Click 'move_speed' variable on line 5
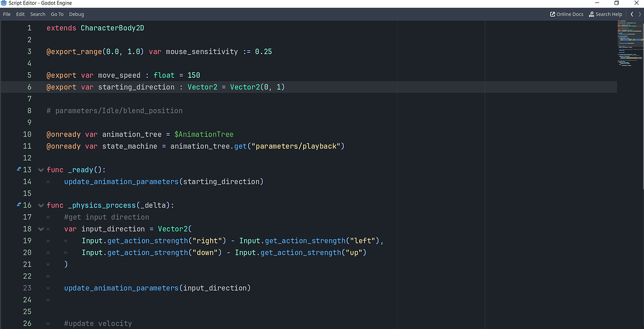644x329 pixels. 119,75
